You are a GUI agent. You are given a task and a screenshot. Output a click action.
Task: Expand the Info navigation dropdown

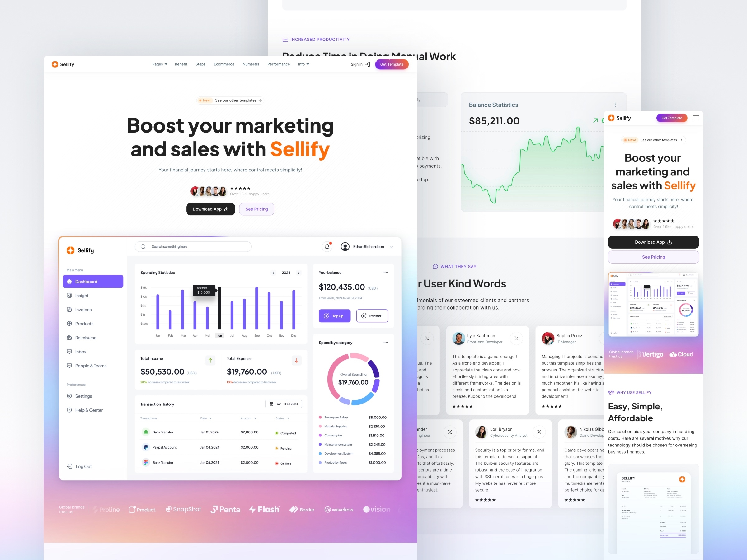pos(303,64)
